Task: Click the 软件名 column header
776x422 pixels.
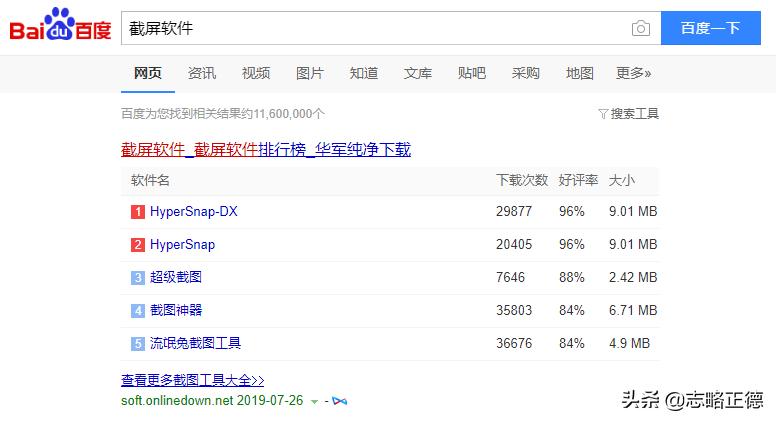Action: pos(150,180)
